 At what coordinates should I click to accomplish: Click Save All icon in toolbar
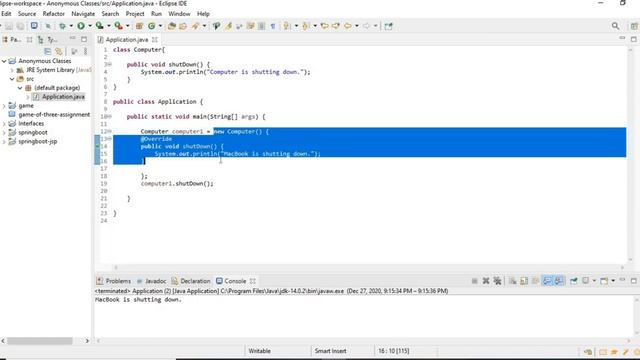[20, 26]
